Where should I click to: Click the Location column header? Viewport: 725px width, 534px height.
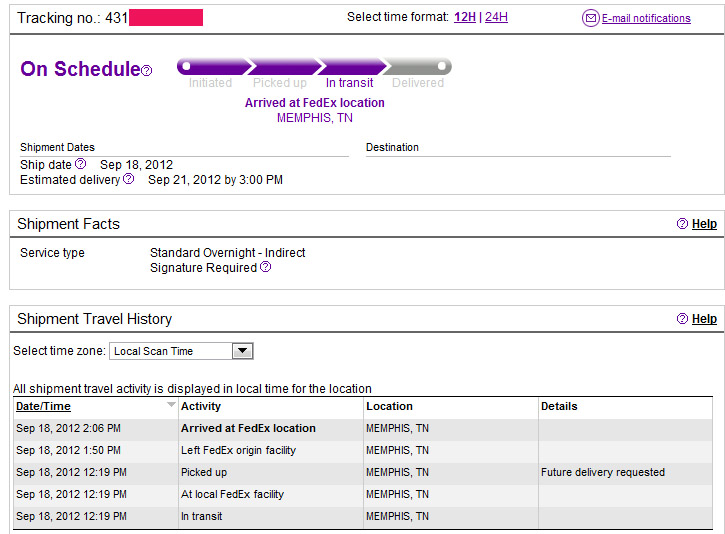pos(389,406)
